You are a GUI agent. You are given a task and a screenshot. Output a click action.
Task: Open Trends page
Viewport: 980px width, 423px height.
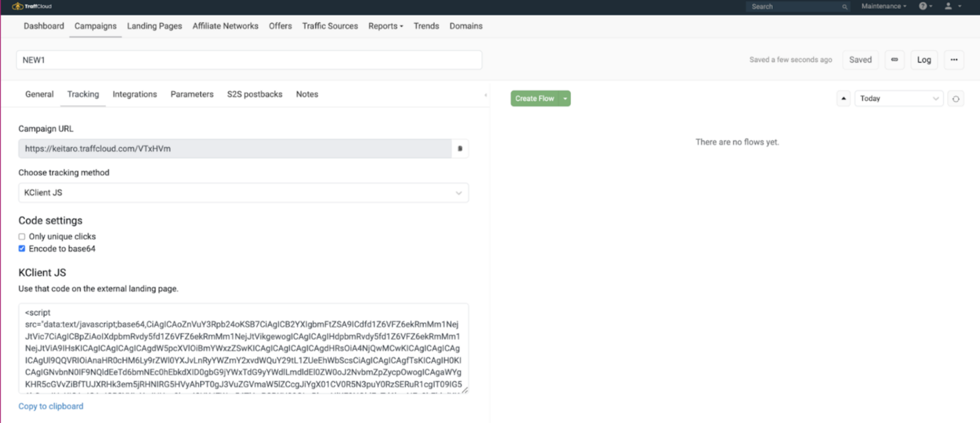click(x=426, y=26)
